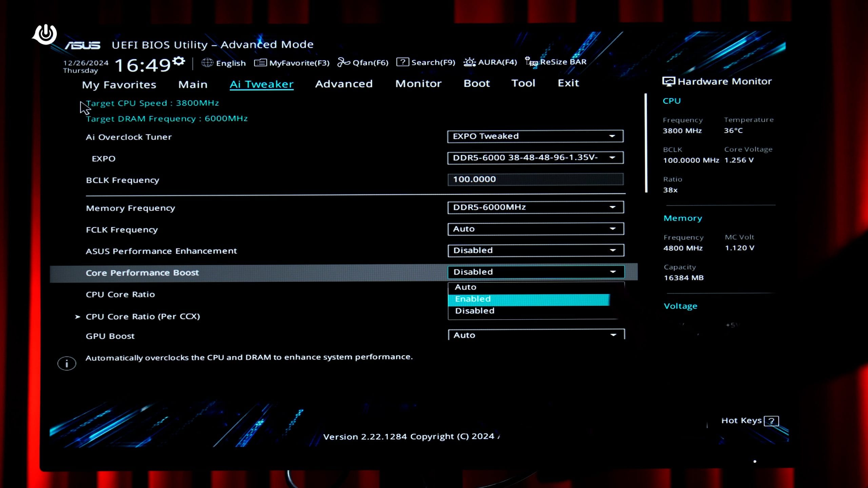Viewport: 868px width, 488px height.
Task: Click the clock settings gear icon
Action: (x=179, y=61)
